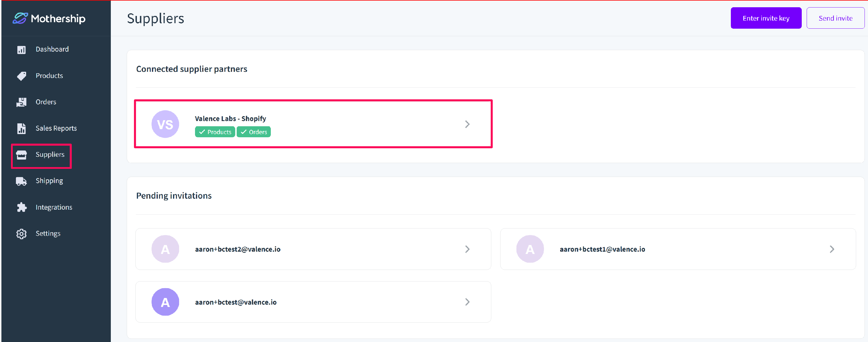Click the Sales Reports document icon
This screenshot has width=868, height=342.
click(21, 129)
